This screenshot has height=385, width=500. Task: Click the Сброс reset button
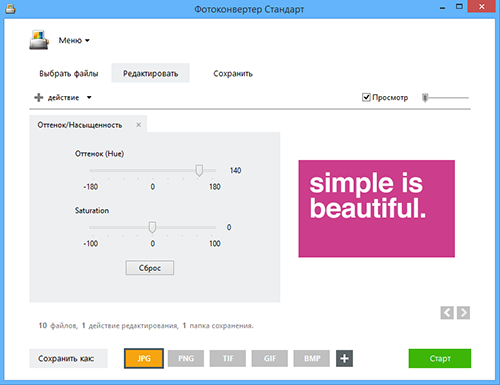tap(150, 268)
